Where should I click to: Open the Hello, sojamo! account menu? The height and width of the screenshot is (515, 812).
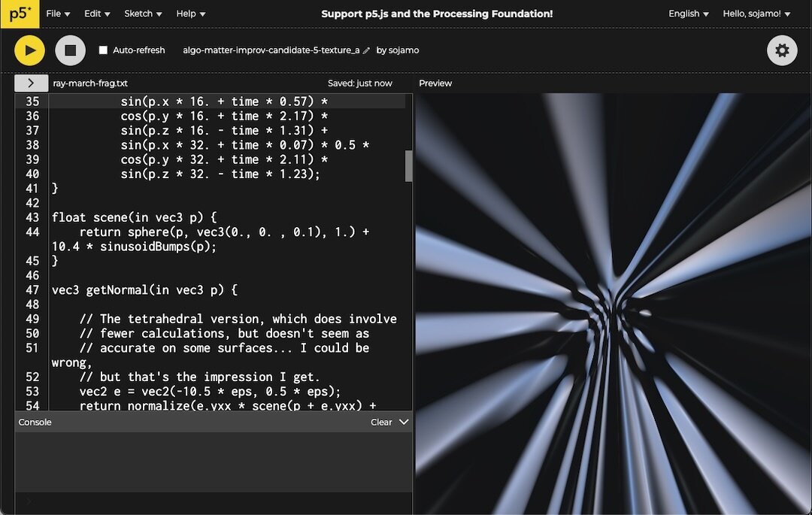756,14
